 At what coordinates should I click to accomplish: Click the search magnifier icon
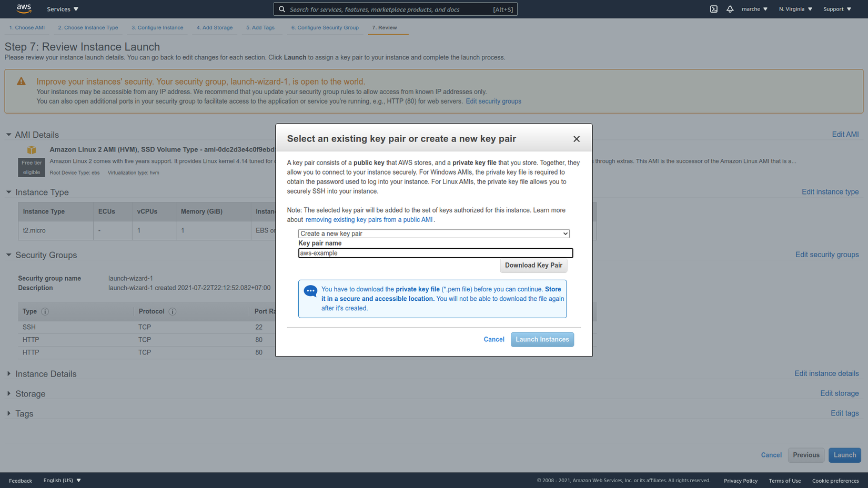(x=282, y=9)
